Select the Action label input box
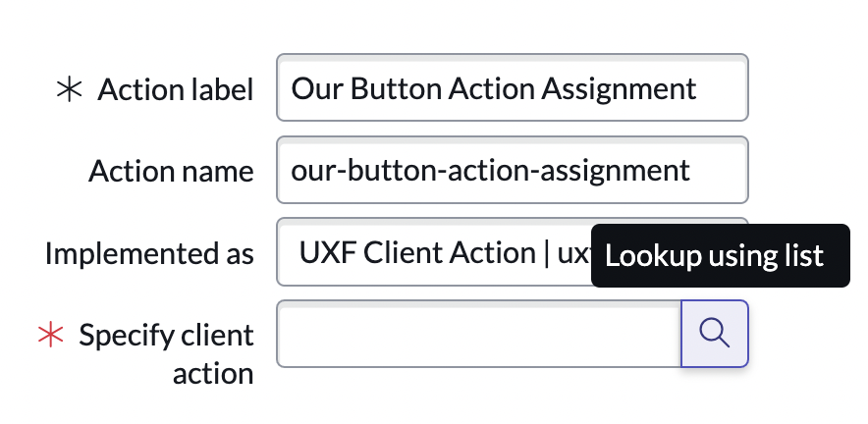Viewport: 868px width, 424px height. [512, 89]
